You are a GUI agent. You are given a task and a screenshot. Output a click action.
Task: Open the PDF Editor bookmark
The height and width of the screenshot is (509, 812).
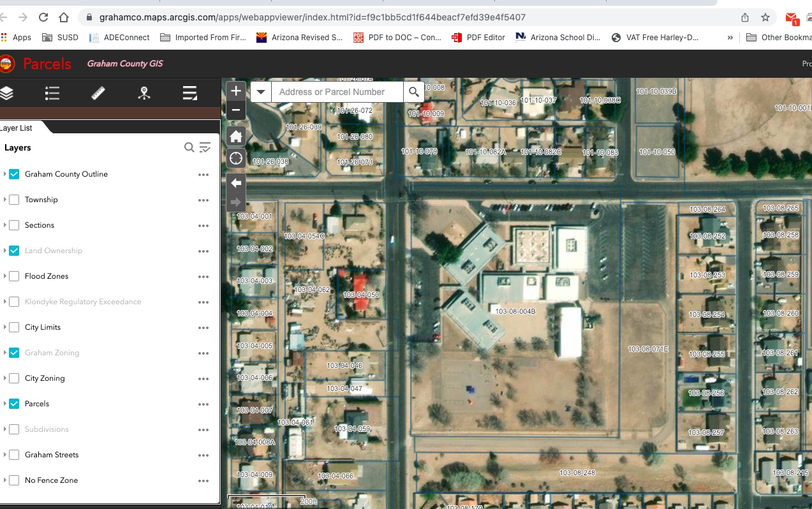click(478, 38)
